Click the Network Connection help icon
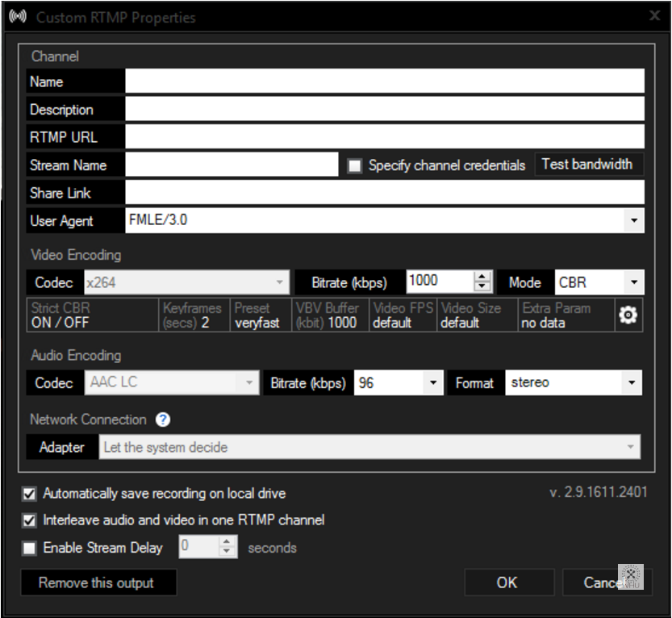This screenshot has width=672, height=618. 163,420
